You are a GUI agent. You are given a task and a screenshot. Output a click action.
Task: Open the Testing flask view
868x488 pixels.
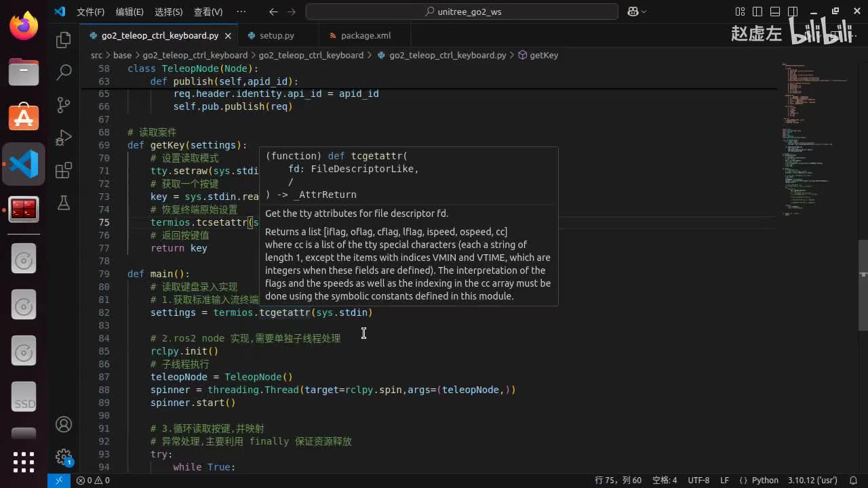64,202
